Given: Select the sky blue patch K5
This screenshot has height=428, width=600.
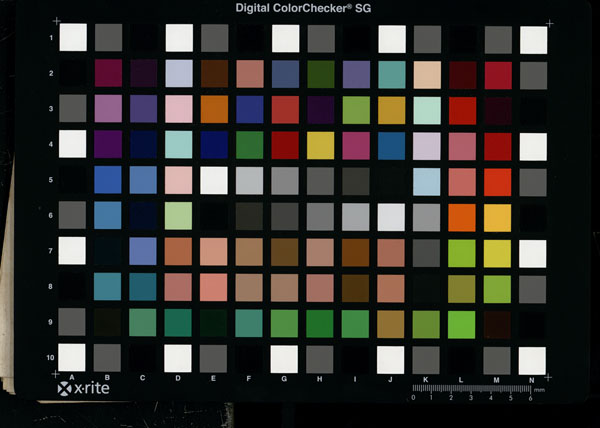Looking at the screenshot, I should pos(427,182).
